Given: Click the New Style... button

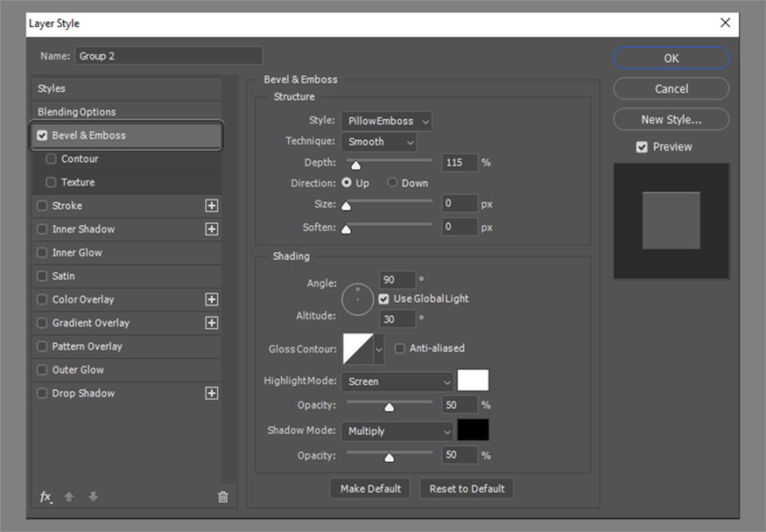Looking at the screenshot, I should coord(671,120).
